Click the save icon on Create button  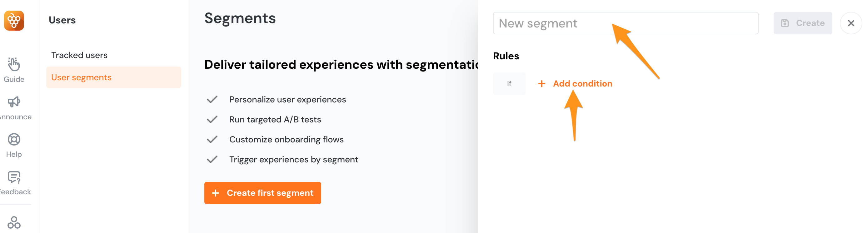(785, 23)
